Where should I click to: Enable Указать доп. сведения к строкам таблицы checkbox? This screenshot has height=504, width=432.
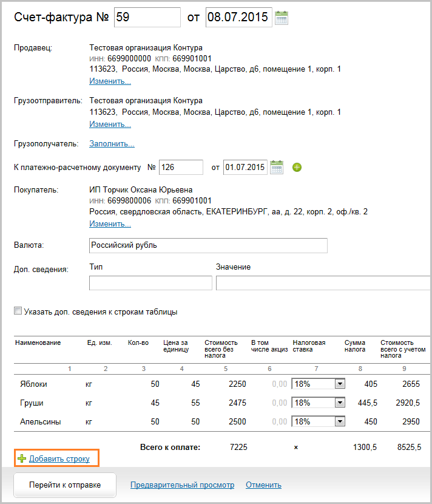coord(18,311)
